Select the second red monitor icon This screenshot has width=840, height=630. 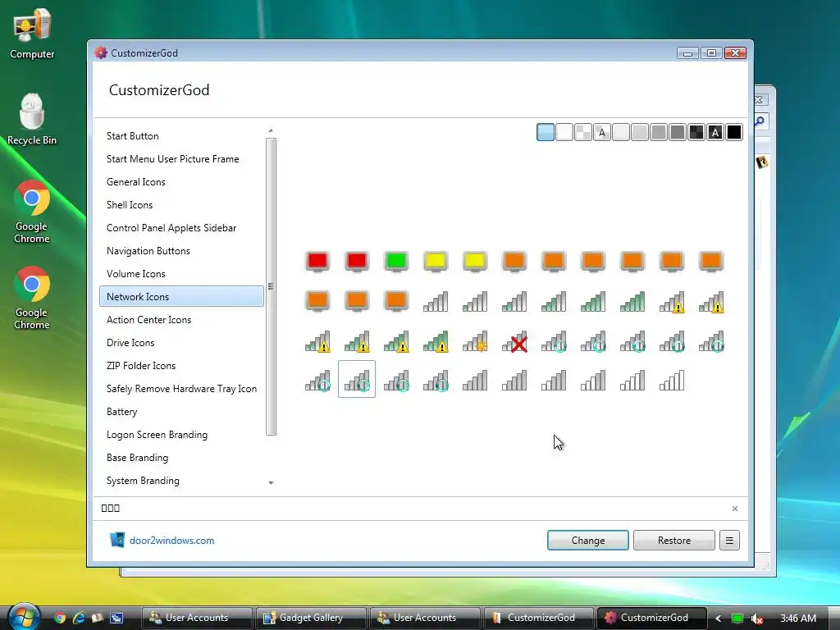(x=357, y=262)
